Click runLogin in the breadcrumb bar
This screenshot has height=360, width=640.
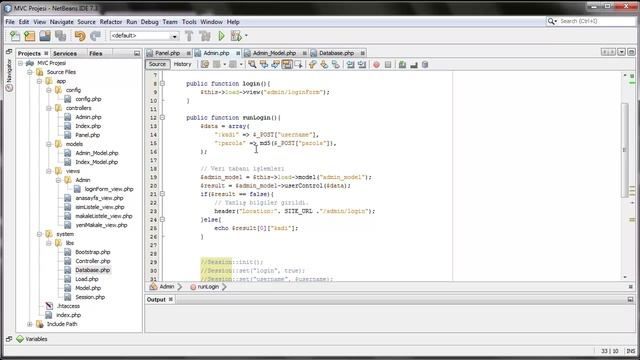point(208,287)
